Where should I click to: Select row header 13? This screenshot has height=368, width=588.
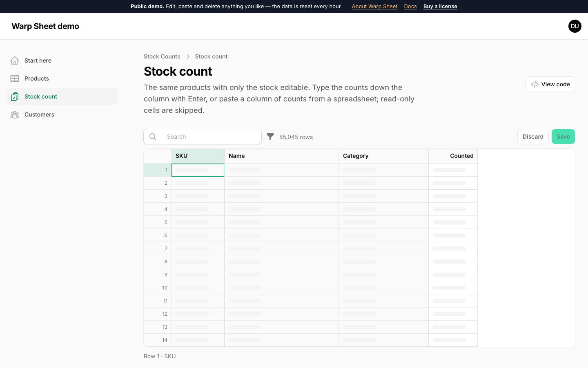[158, 327]
